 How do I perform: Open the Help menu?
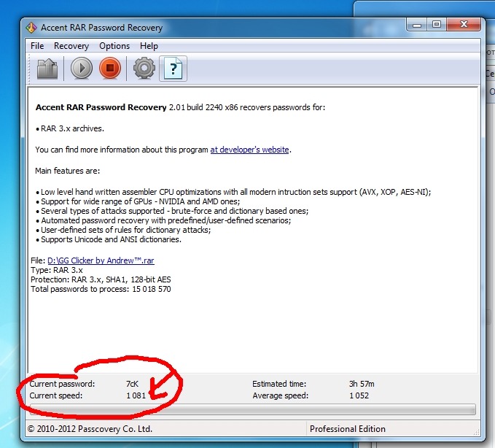(149, 46)
